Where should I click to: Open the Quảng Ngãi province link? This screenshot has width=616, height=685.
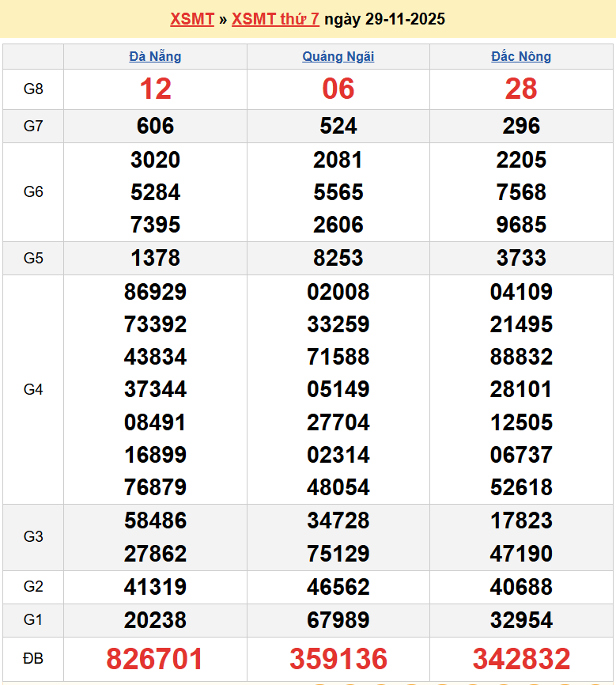click(x=338, y=56)
